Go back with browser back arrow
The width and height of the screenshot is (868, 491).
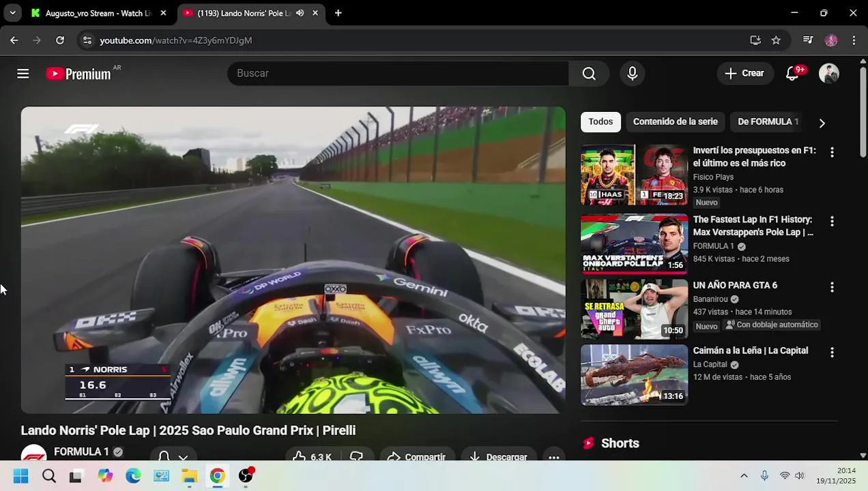[14, 40]
